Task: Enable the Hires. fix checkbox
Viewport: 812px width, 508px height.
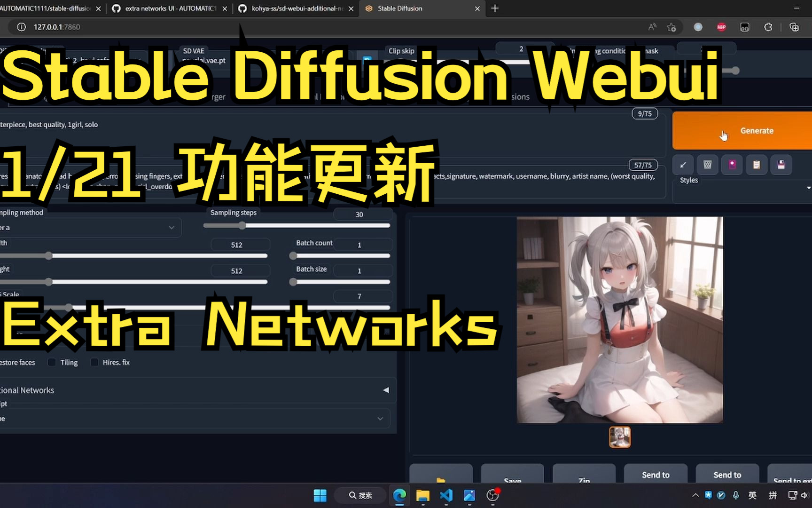Action: pyautogui.click(x=94, y=362)
